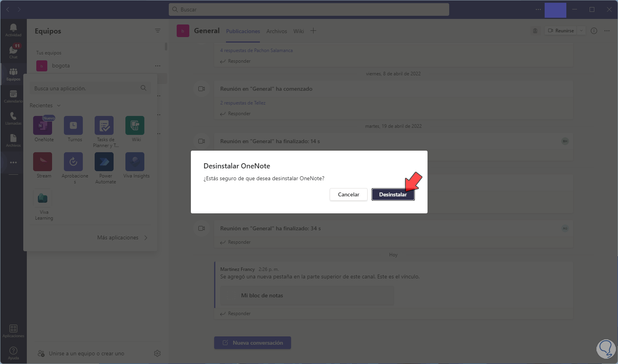This screenshot has width=618, height=364.
Task: Expand Más aplicaciones chevron
Action: pos(146,237)
